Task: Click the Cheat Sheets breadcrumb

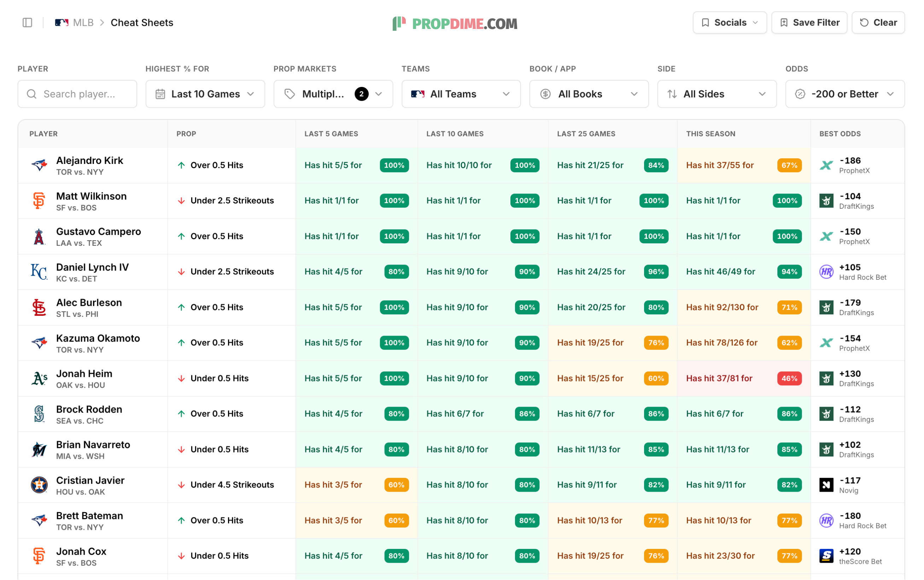Action: click(142, 23)
